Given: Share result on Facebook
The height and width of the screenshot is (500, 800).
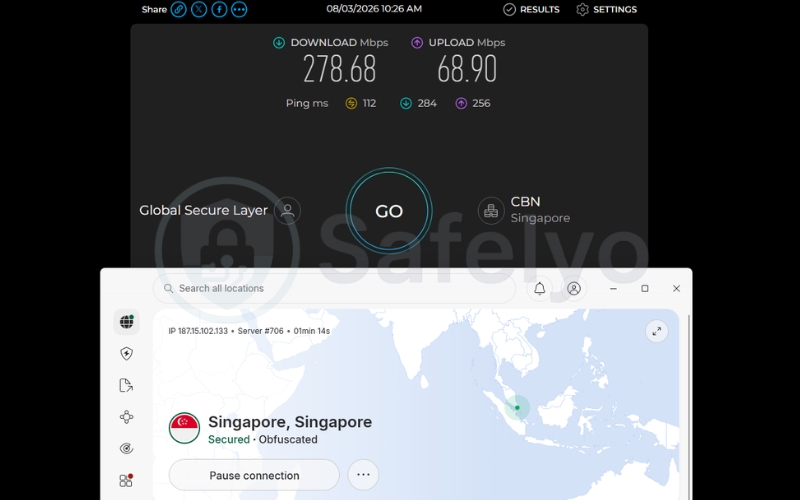Looking at the screenshot, I should click(219, 9).
